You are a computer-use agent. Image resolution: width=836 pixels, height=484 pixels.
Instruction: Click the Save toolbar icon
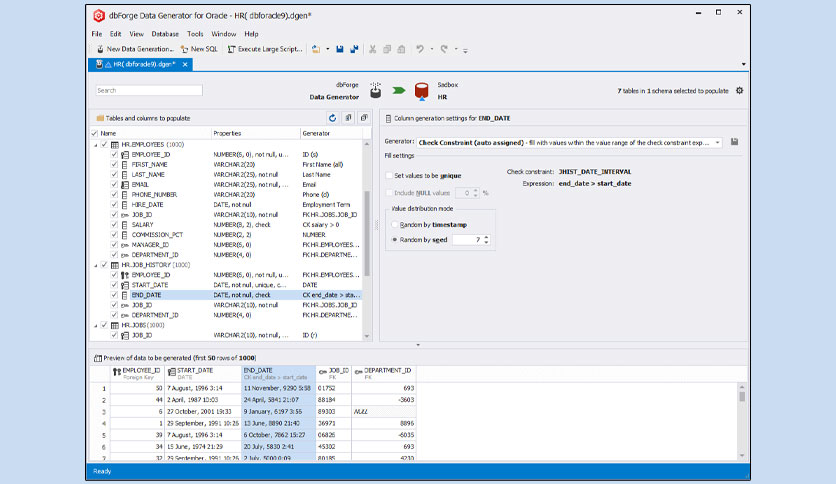click(340, 49)
